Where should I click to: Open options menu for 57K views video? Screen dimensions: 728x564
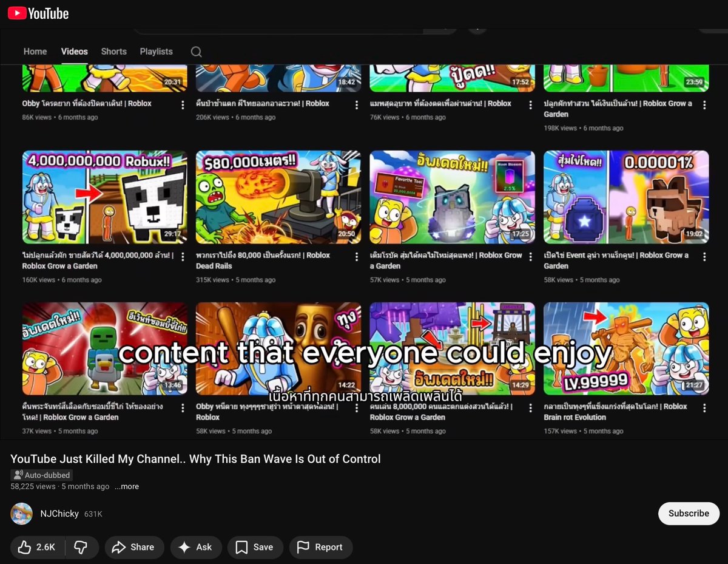tap(530, 257)
